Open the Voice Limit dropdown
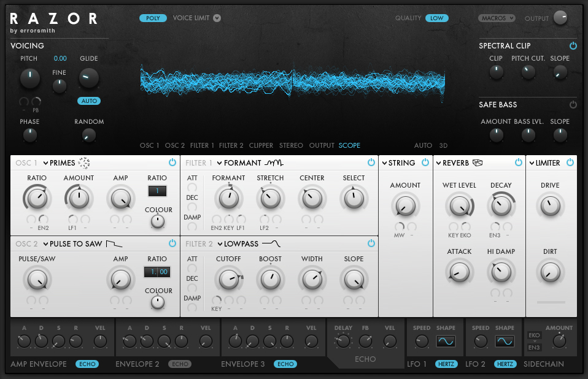This screenshot has width=588, height=379. tap(217, 18)
